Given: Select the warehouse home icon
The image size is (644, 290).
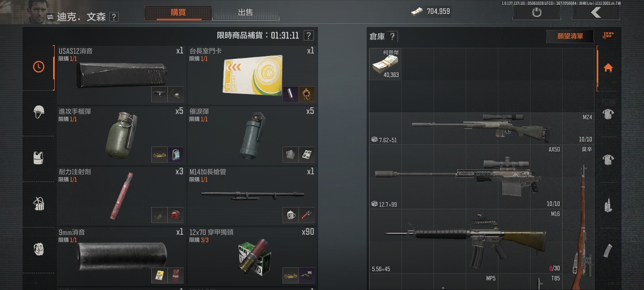Looking at the screenshot, I should point(608,68).
